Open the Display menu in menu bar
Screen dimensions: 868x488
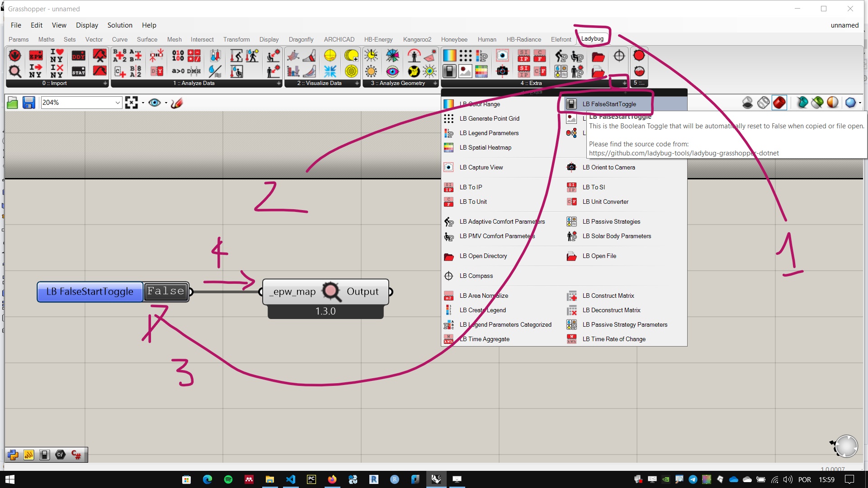pos(87,25)
